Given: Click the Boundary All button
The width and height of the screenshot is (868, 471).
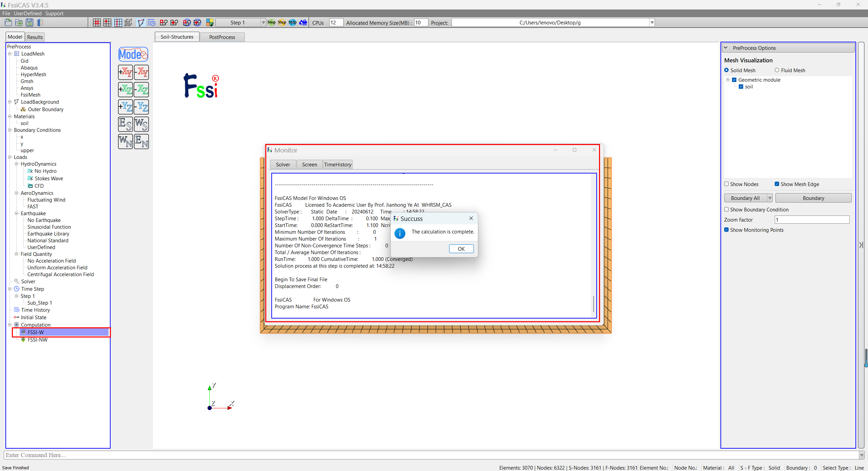Looking at the screenshot, I should [x=745, y=198].
